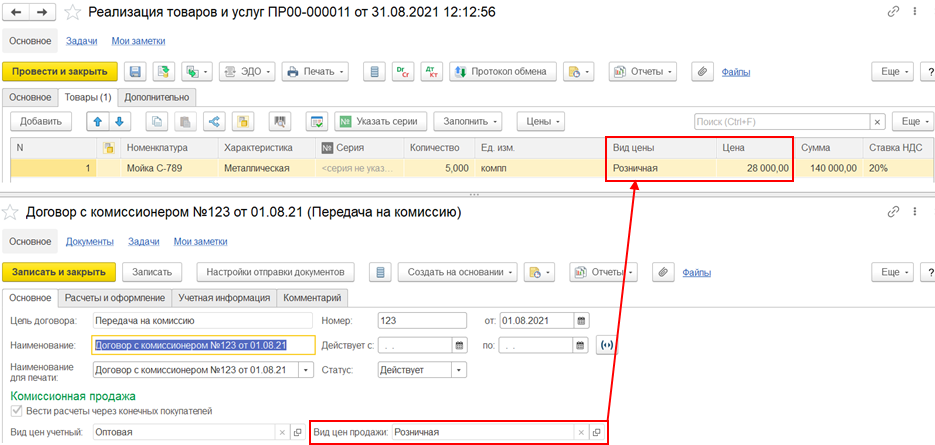Clear the search field with x
The height and width of the screenshot is (445, 935).
(877, 121)
